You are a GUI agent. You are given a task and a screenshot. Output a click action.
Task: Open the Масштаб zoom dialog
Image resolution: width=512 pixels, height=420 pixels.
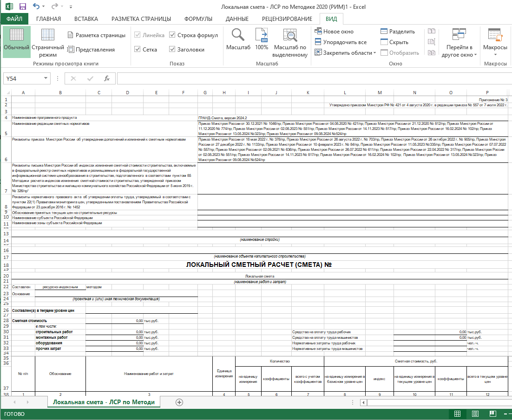pos(238,39)
